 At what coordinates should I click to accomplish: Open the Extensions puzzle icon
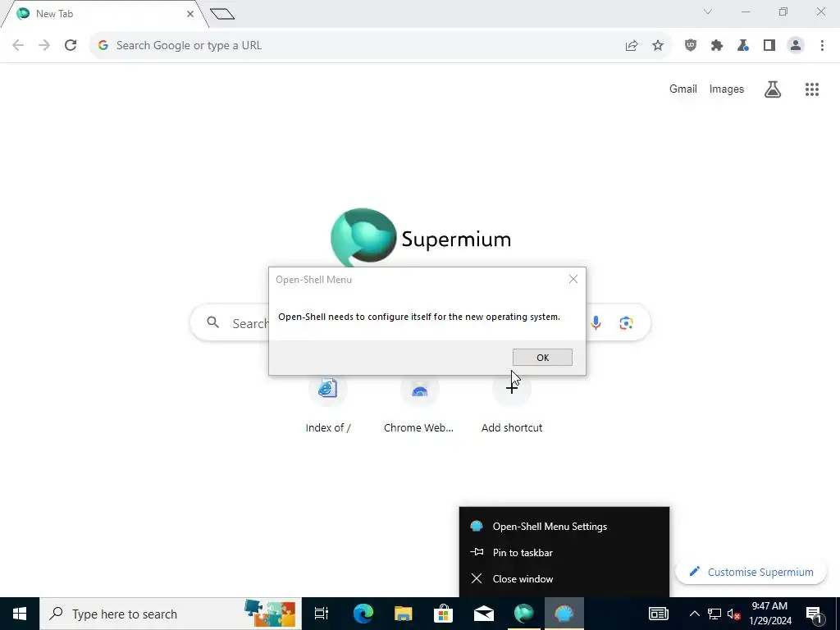coord(717,46)
